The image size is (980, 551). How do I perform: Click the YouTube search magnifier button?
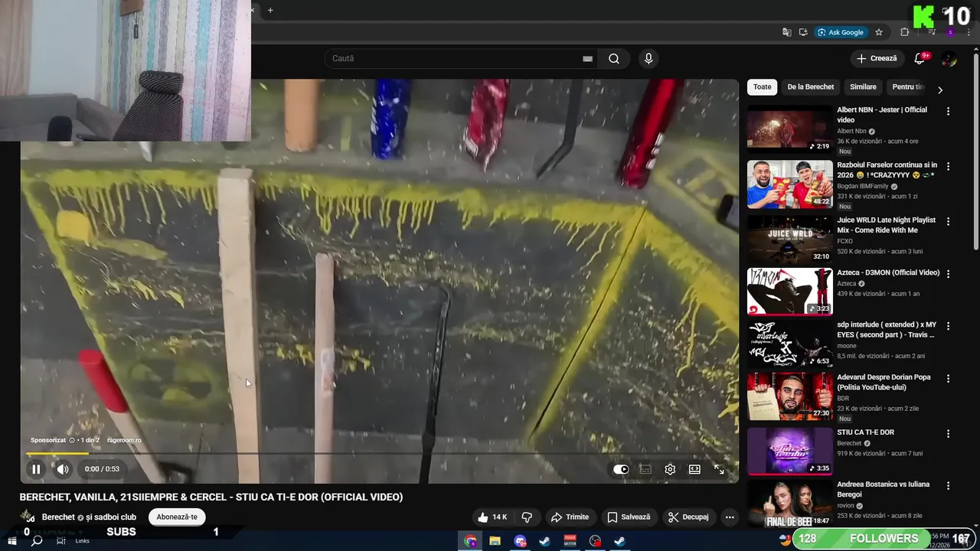[614, 59]
